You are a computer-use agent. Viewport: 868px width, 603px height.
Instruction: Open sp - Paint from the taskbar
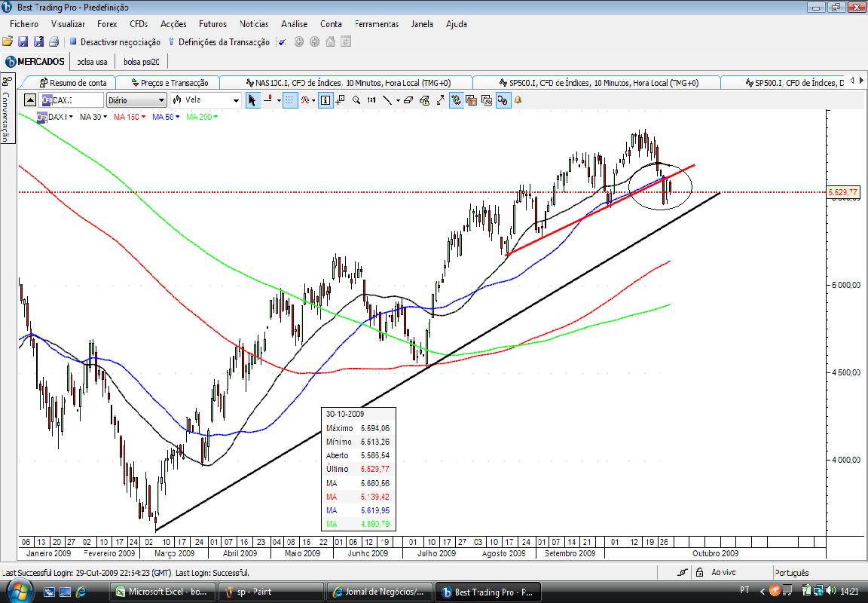tap(270, 592)
